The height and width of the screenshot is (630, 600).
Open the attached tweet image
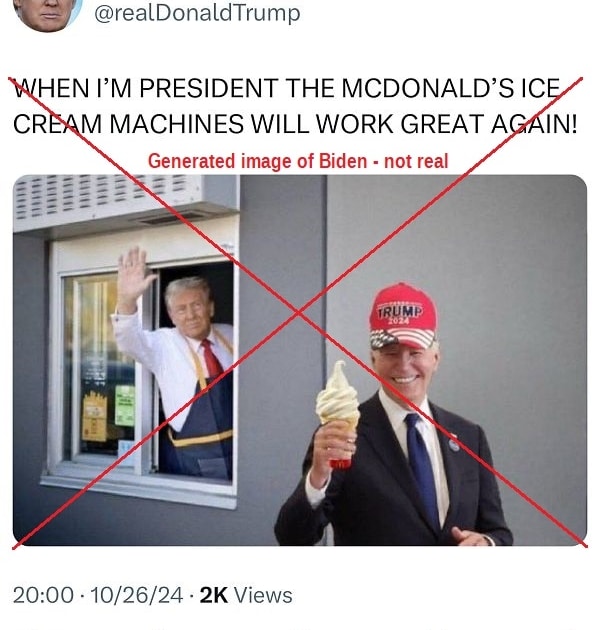point(300,360)
